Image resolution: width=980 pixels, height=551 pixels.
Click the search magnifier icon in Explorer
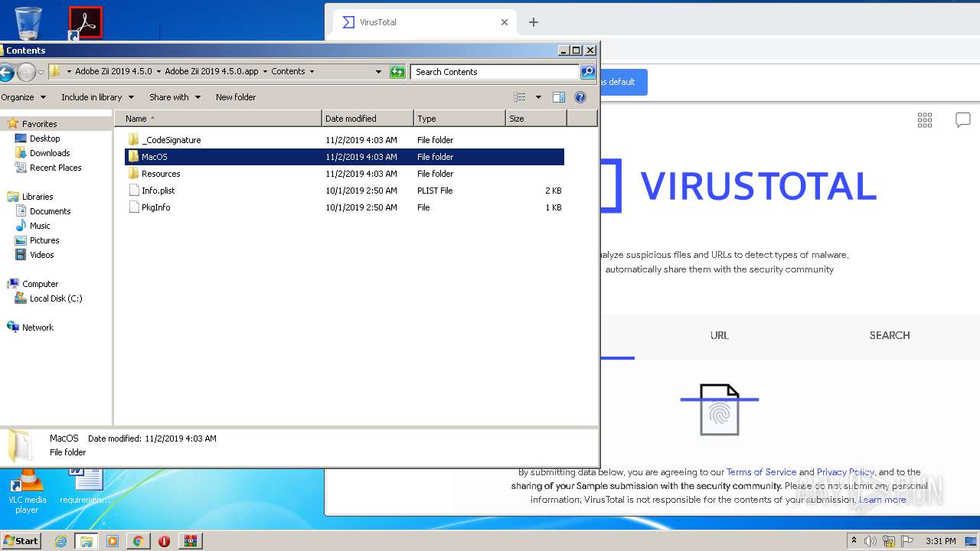point(588,72)
